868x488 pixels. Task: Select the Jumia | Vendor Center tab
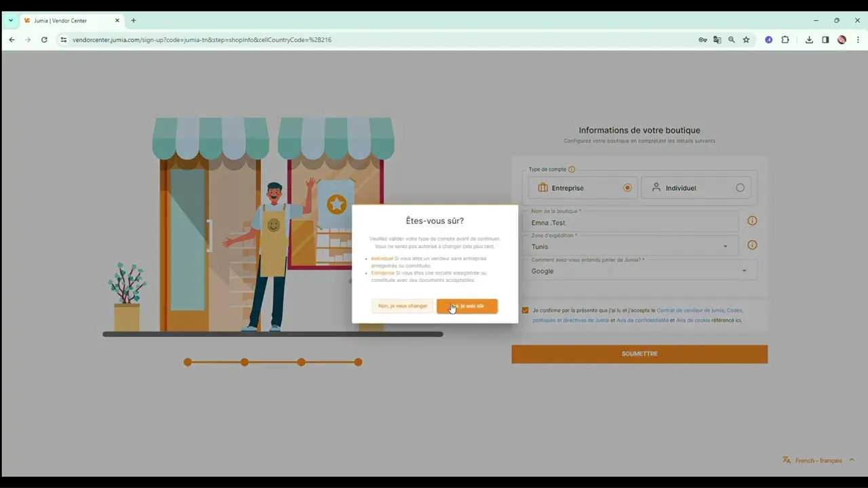coord(72,20)
